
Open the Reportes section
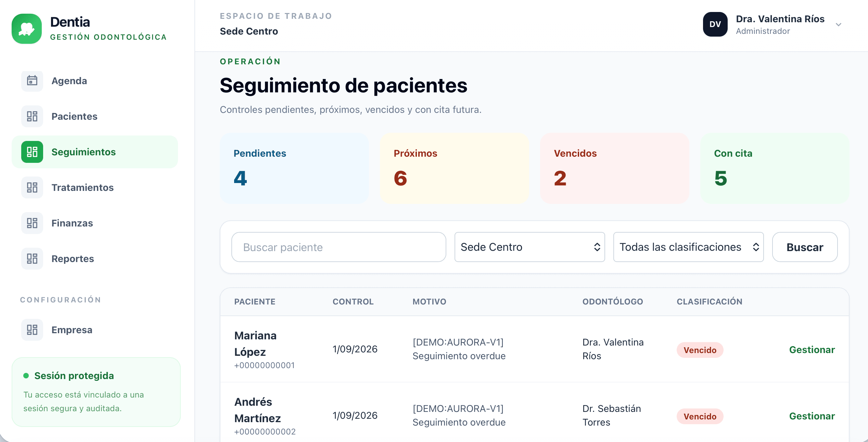click(95, 259)
